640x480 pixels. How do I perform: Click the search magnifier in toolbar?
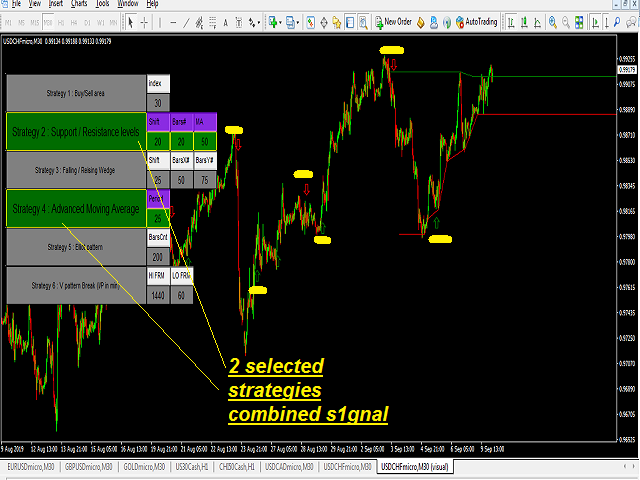(617, 22)
